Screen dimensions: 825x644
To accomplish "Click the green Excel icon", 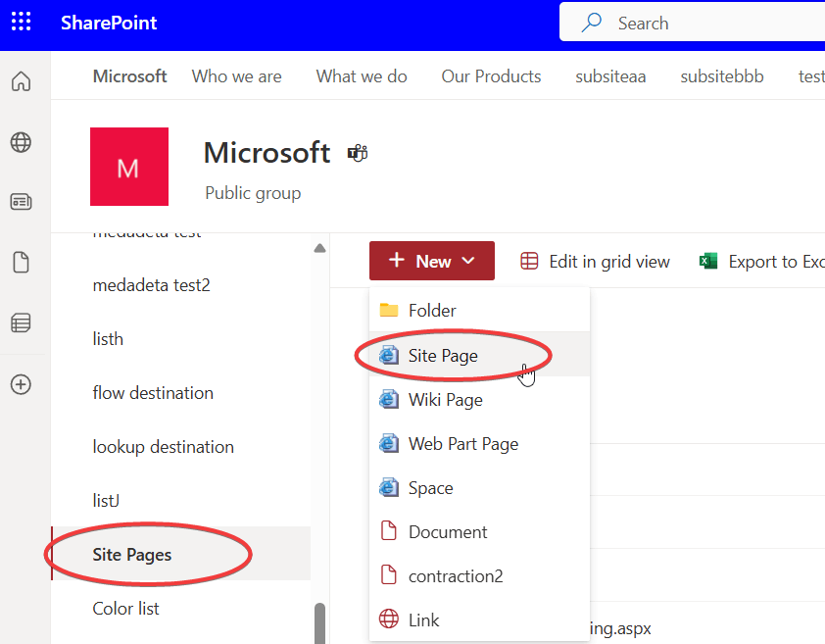I will click(708, 261).
